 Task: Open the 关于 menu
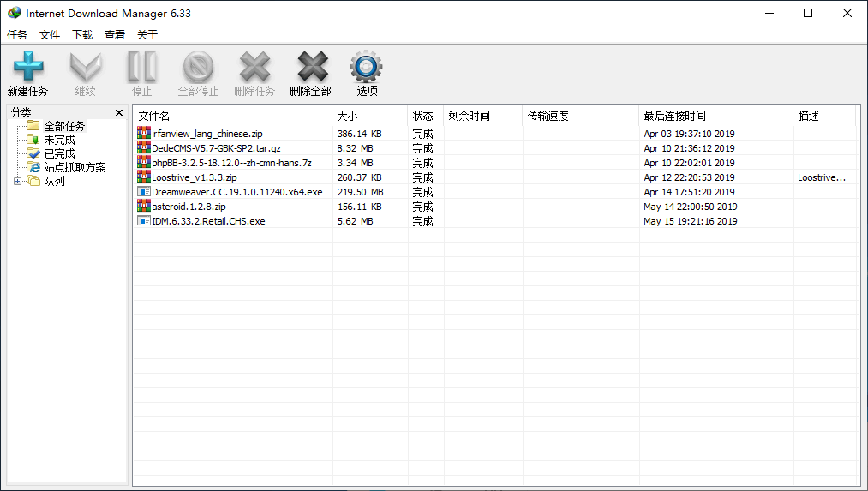(x=147, y=35)
